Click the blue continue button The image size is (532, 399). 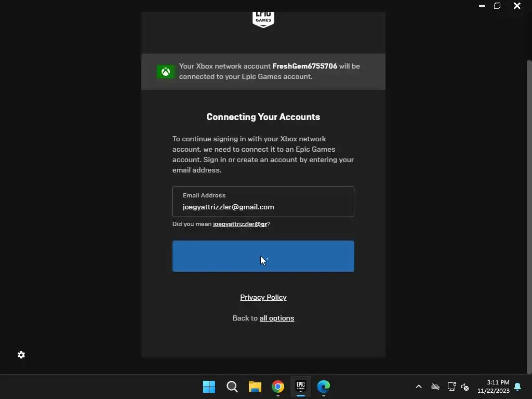click(x=263, y=256)
